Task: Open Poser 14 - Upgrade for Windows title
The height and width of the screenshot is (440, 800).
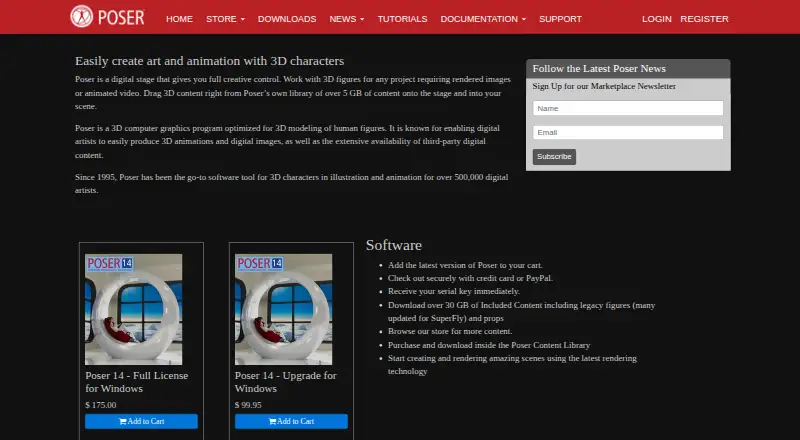Action: click(285, 382)
